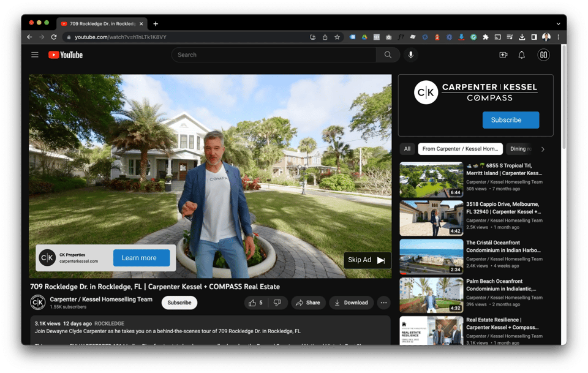Screen dimensions: 588x373
Task: Focus the YouTube search field
Action: 274,55
